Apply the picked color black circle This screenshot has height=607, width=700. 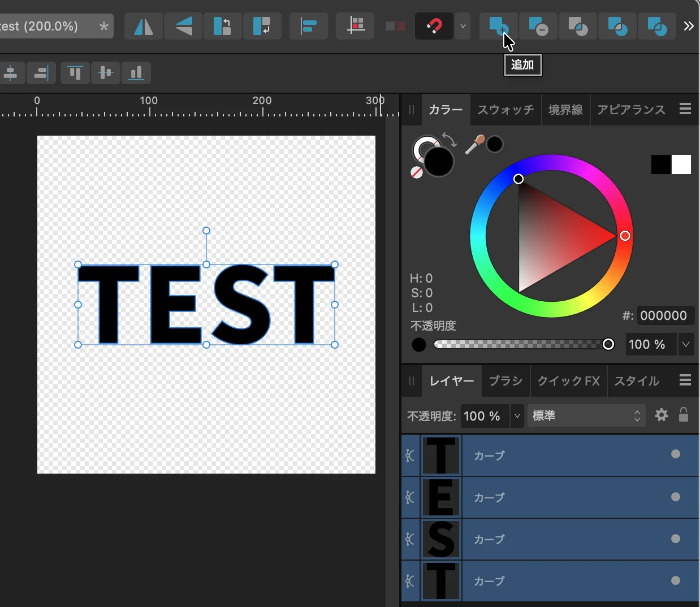[x=495, y=144]
